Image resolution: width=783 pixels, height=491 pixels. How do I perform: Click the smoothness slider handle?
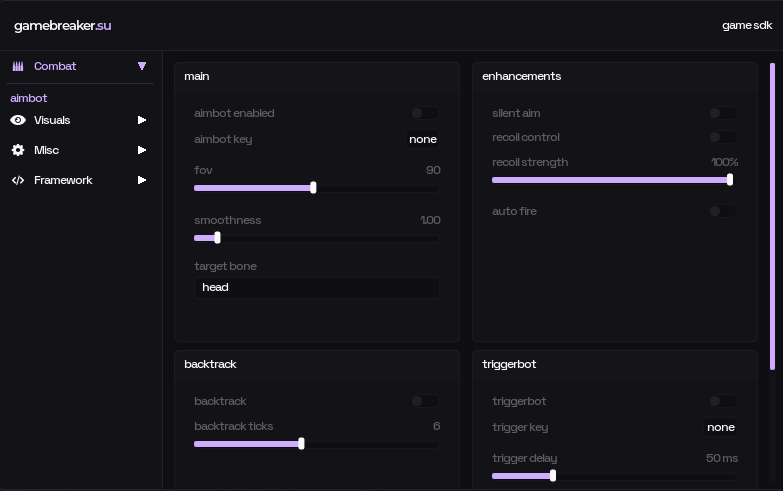click(217, 238)
